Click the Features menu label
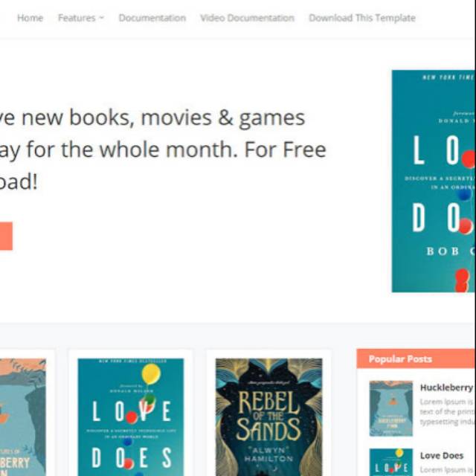The width and height of the screenshot is (476, 476). (x=77, y=18)
